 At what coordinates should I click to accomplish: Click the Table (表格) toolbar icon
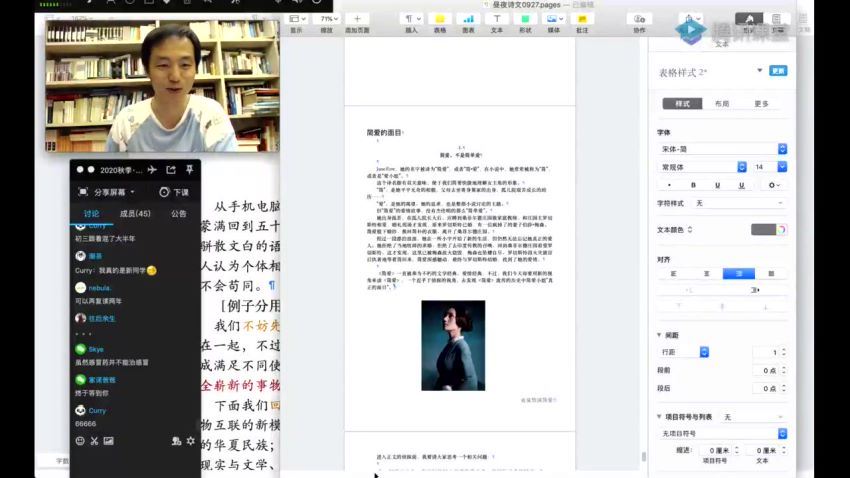tap(440, 19)
